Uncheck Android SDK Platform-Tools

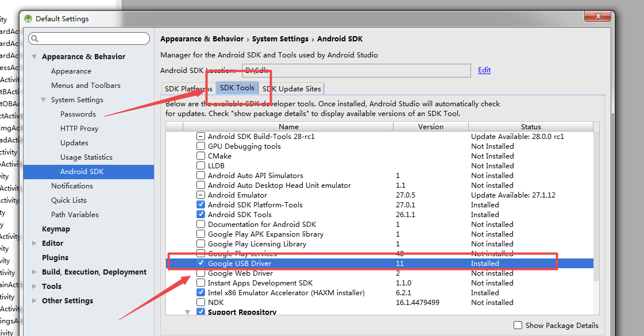coord(200,205)
